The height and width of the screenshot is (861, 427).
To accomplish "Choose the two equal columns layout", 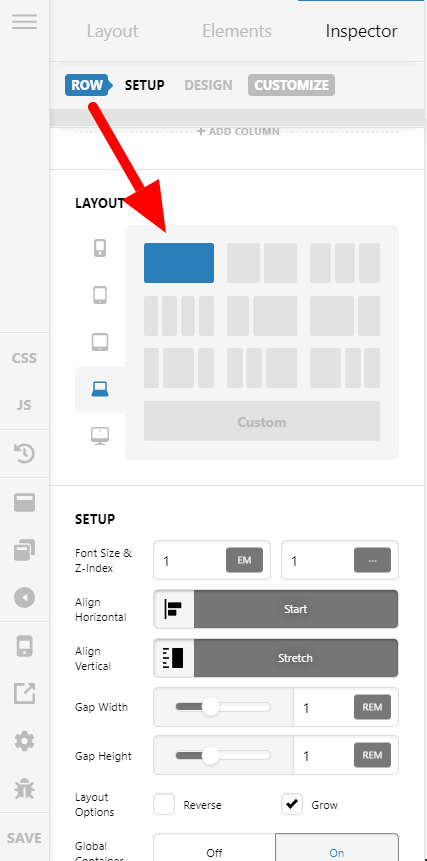I will 262,263.
